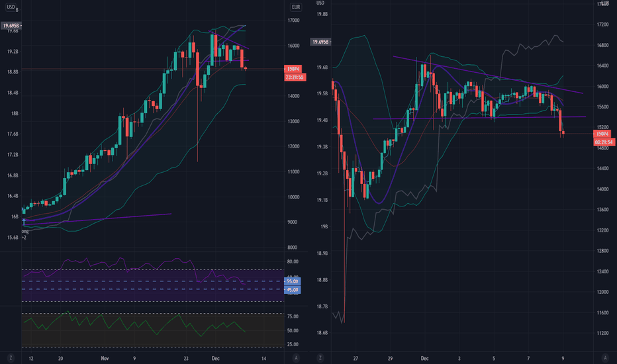This screenshot has width=617, height=364.
Task: Select the long rising purple trendline at the bottom of left chart
Action: click(99, 219)
